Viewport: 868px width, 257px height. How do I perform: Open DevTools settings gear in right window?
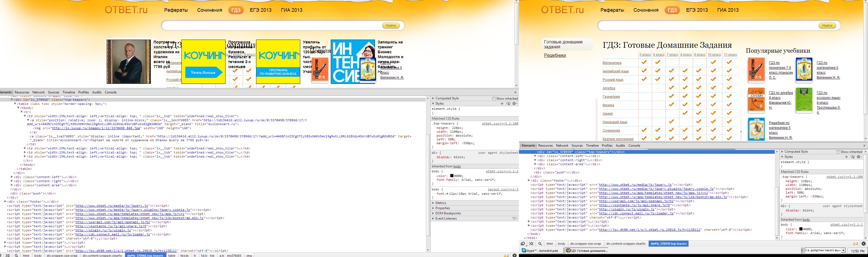pos(864,244)
